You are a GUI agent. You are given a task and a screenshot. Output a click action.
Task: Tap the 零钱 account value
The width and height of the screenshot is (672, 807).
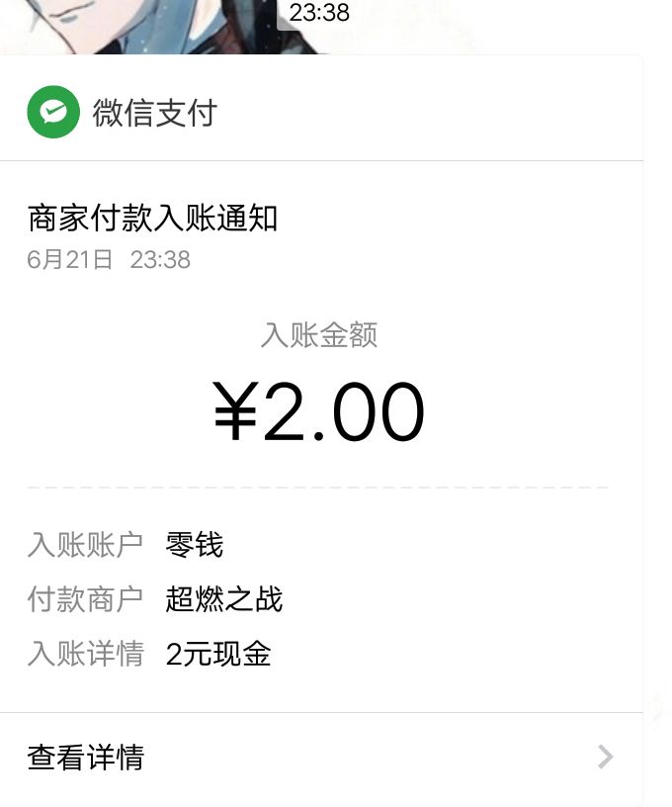[x=195, y=545]
